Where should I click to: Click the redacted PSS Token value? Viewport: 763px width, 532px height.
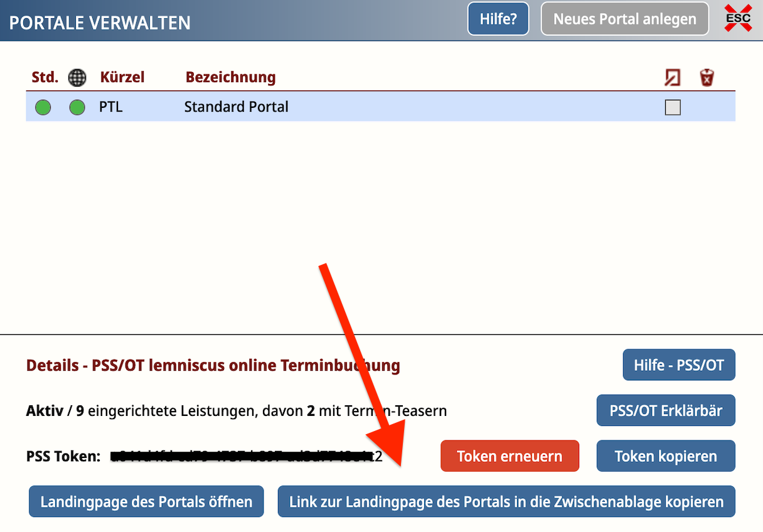246,456
